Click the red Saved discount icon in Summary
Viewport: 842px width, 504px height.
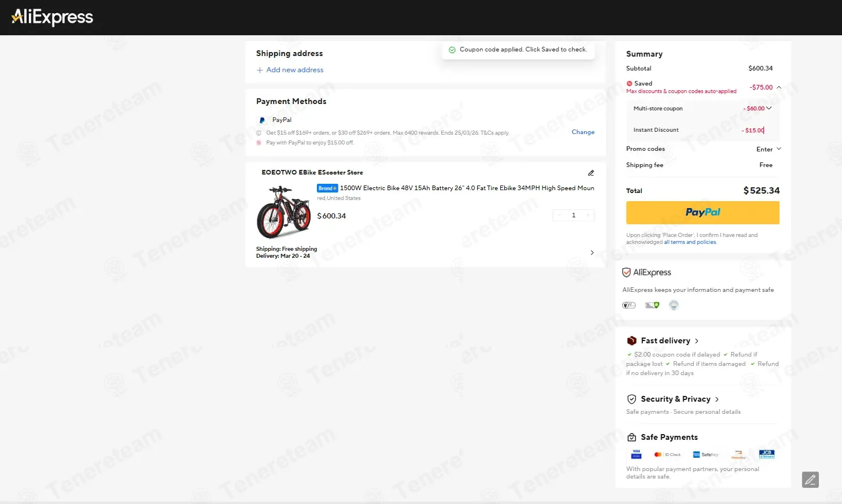click(x=629, y=84)
